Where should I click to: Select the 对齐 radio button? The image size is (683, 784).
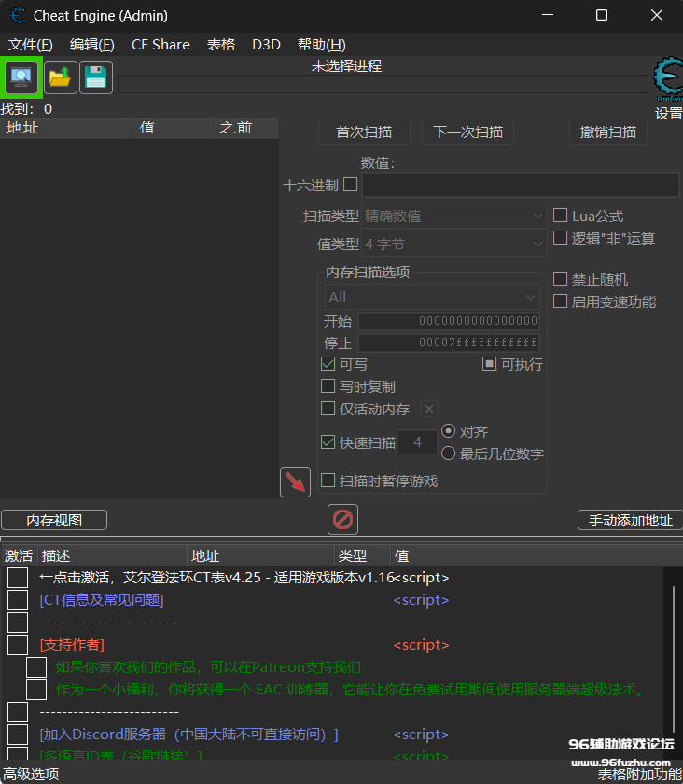point(449,431)
